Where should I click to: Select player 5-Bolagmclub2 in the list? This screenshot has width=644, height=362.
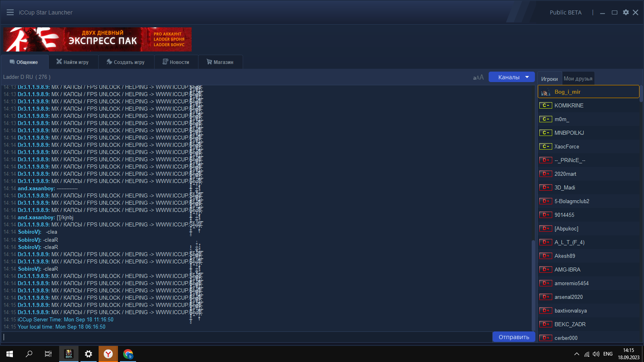pos(588,201)
